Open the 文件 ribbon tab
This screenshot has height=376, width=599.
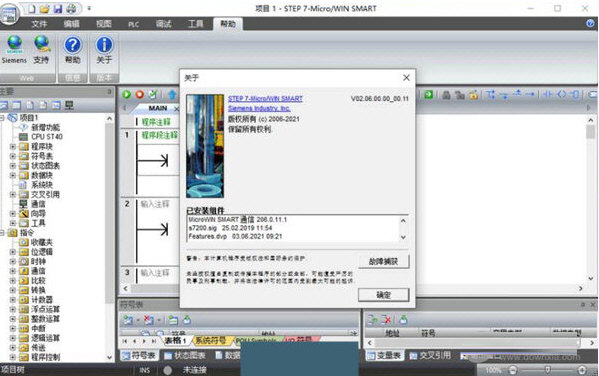(x=39, y=24)
